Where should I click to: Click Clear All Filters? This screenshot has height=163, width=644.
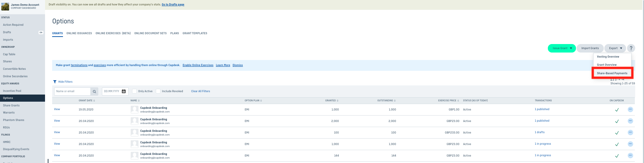click(x=200, y=91)
